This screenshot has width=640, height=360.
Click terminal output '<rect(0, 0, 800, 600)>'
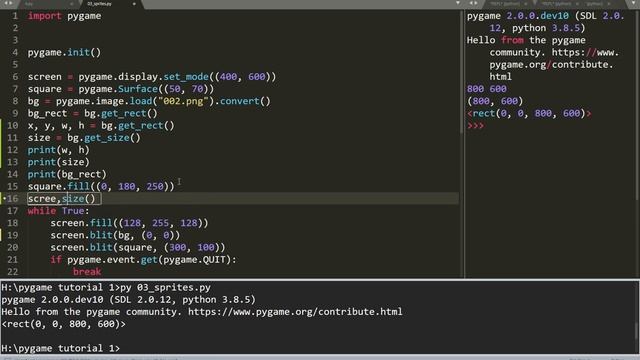[64, 324]
